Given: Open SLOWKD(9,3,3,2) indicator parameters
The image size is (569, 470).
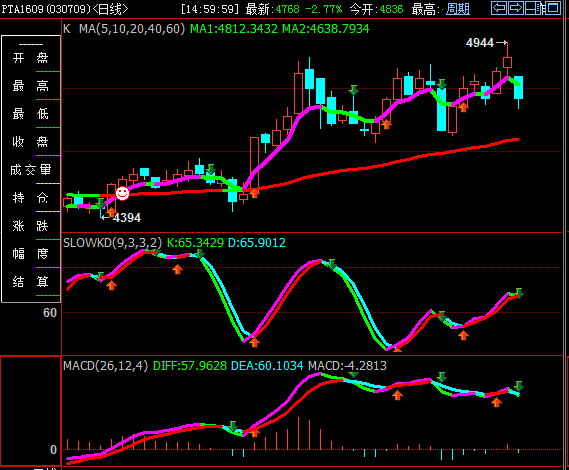Looking at the screenshot, I should [112, 242].
